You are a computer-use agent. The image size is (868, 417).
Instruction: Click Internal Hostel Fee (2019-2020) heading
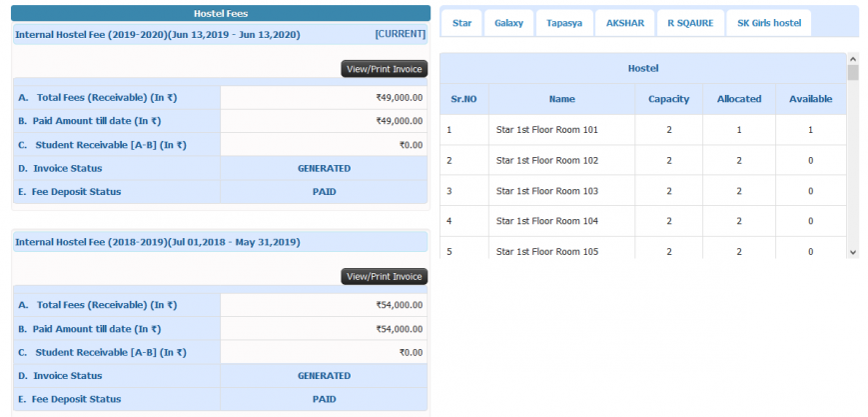[x=158, y=34]
